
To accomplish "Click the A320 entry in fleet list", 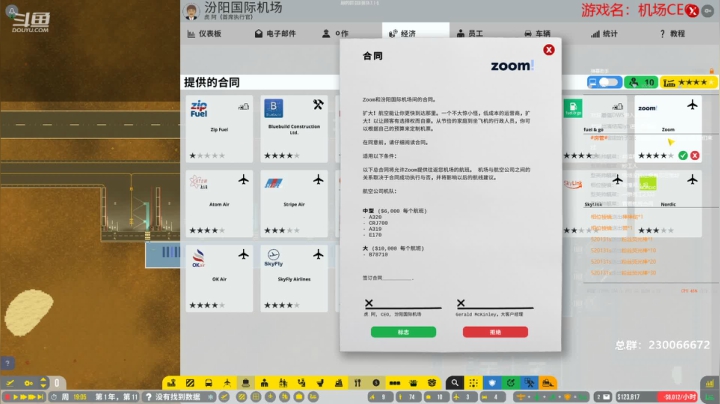I will coord(375,217).
